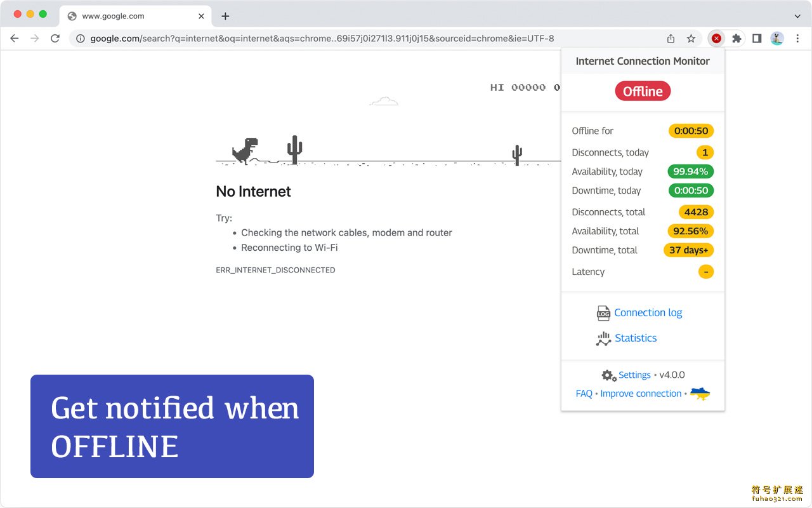The image size is (812, 508).
Task: Click the Internet Connection Monitor title
Action: pos(643,61)
